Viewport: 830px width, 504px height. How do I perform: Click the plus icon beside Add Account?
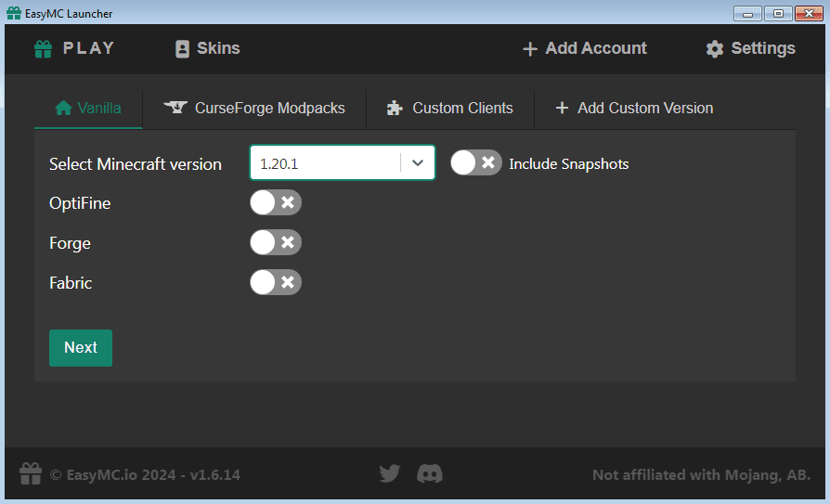click(530, 49)
